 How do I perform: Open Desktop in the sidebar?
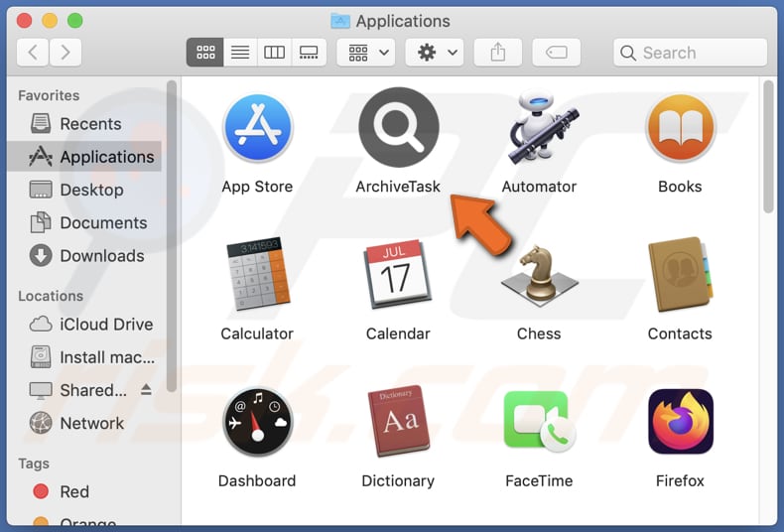click(85, 190)
